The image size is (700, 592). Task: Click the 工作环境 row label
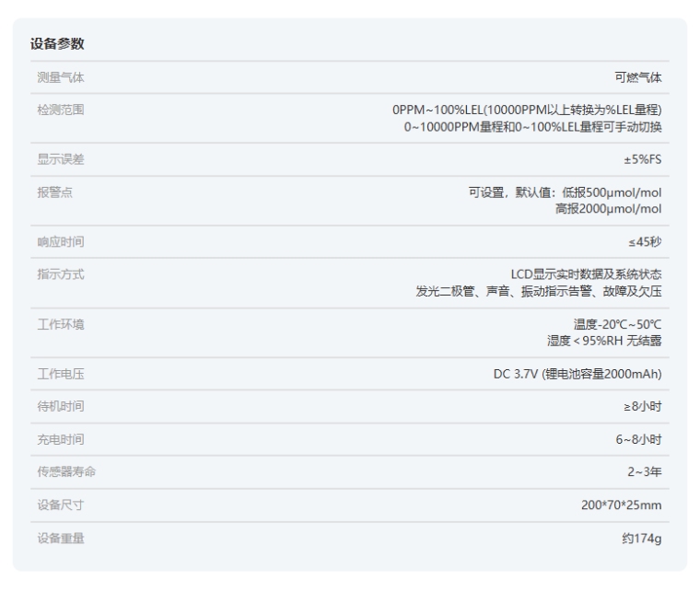point(63,324)
